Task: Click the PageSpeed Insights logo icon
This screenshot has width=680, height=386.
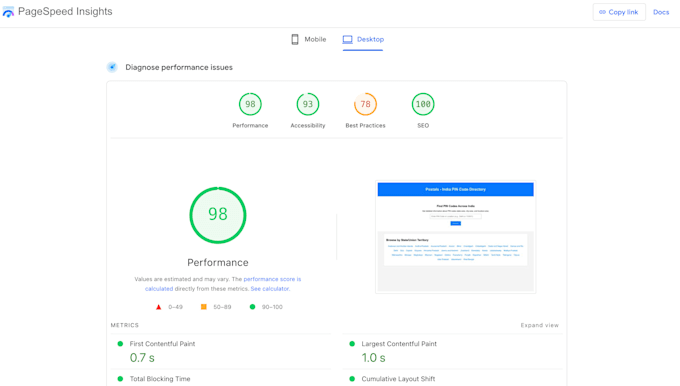Action: (8, 12)
